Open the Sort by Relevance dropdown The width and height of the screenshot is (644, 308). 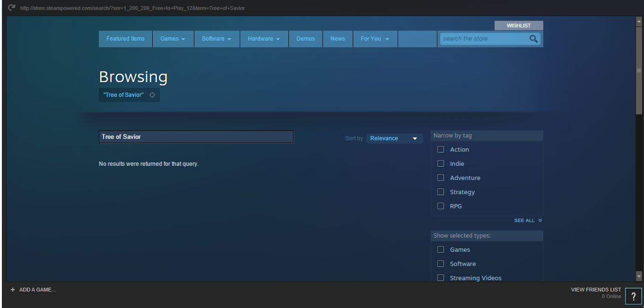pos(394,138)
